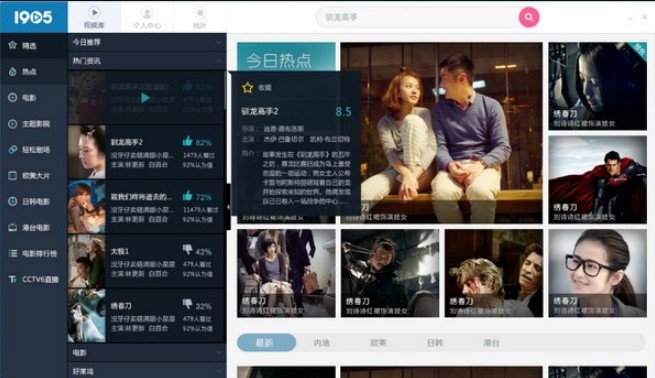Expand the 好莱坞 section chevron
The width and height of the screenshot is (655, 378).
pos(219,371)
